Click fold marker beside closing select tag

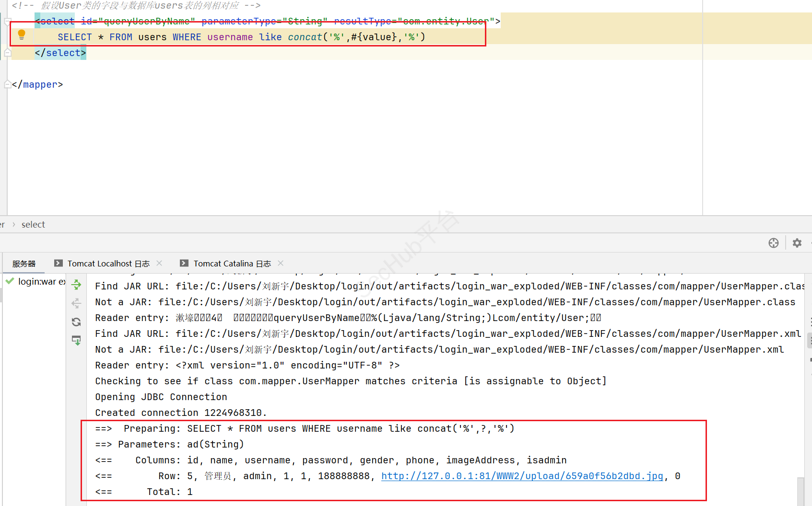pyautogui.click(x=8, y=53)
